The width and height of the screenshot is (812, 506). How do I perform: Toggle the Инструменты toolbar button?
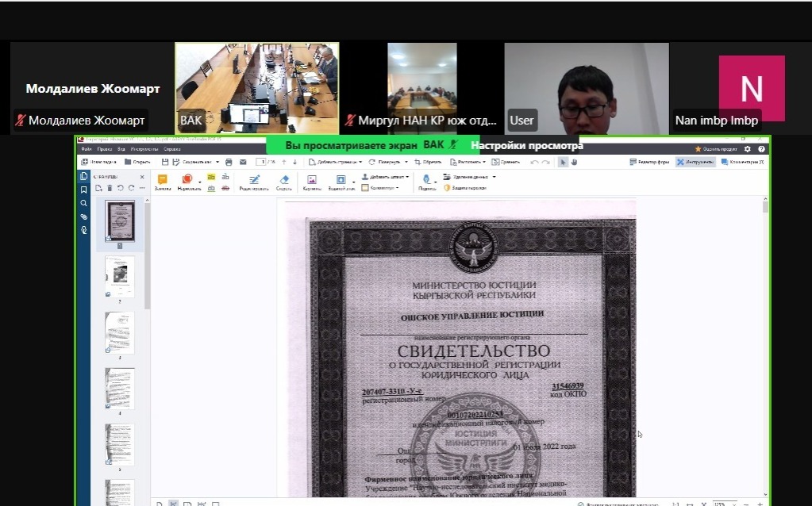(695, 162)
